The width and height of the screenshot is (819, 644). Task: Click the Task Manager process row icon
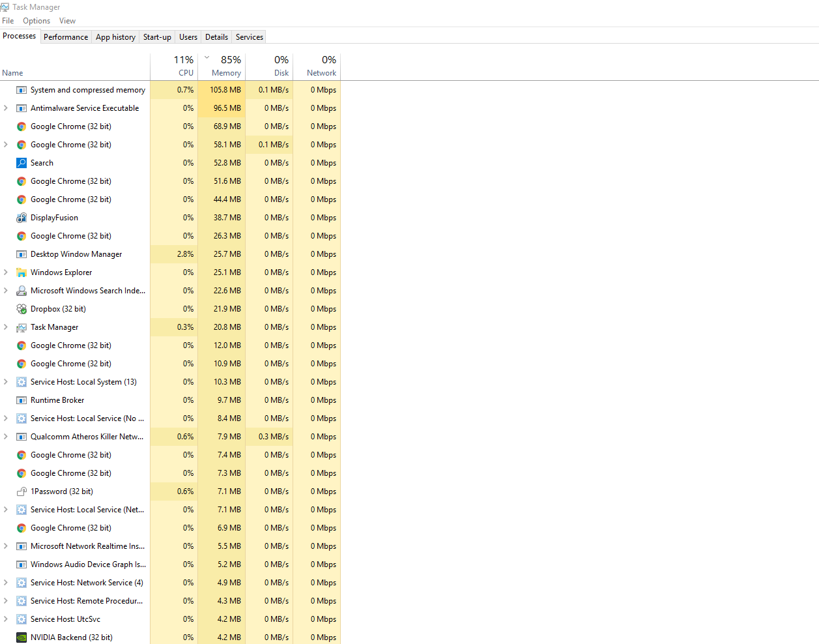pos(22,327)
